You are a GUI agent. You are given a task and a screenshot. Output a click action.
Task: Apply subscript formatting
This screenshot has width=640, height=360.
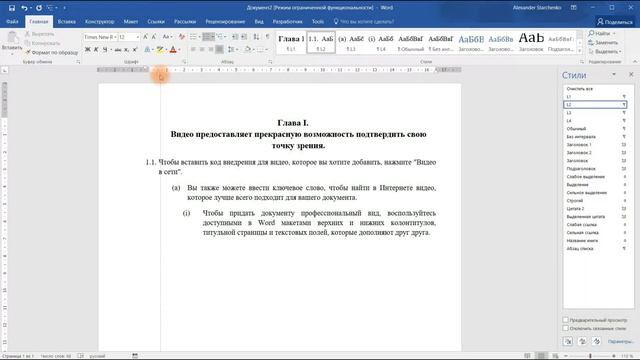(127, 49)
